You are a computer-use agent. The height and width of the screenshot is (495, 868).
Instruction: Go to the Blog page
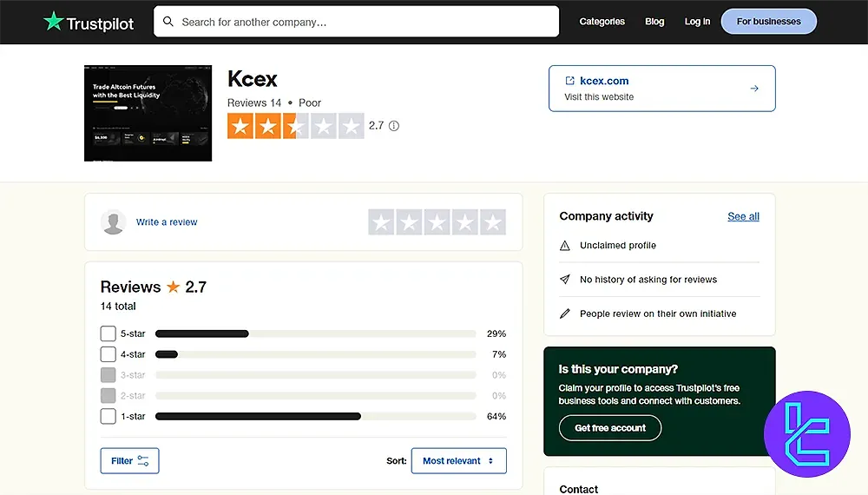tap(654, 22)
